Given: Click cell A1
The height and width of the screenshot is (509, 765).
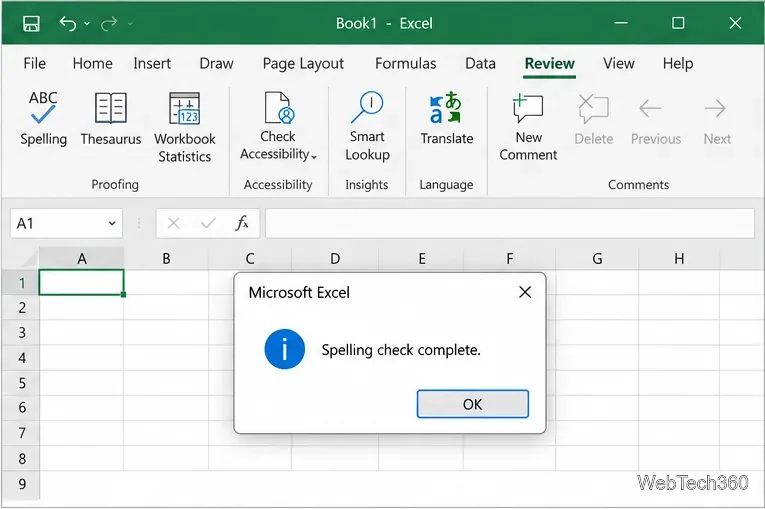Looking at the screenshot, I should 81,282.
